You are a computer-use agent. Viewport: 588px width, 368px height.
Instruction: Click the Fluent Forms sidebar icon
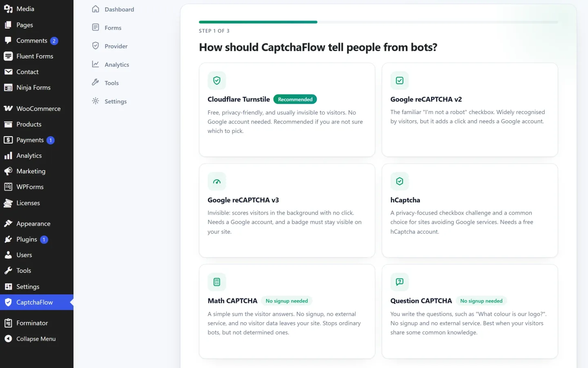click(8, 56)
